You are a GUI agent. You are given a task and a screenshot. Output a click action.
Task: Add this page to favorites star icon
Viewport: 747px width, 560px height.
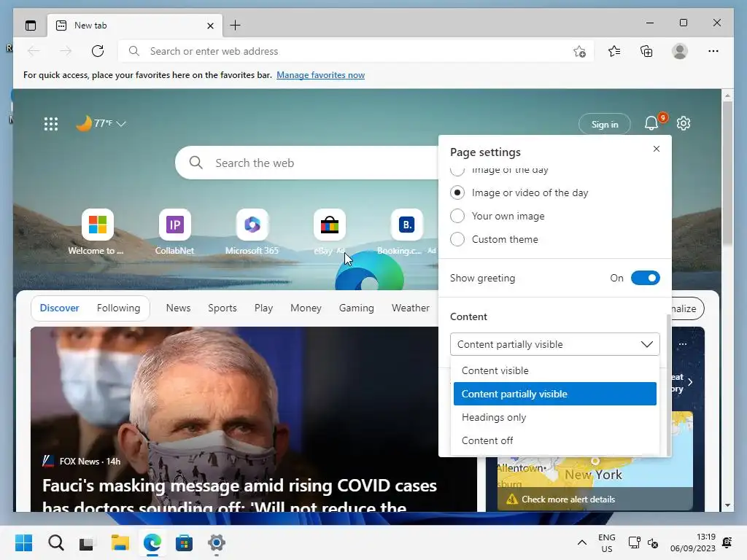tap(579, 52)
